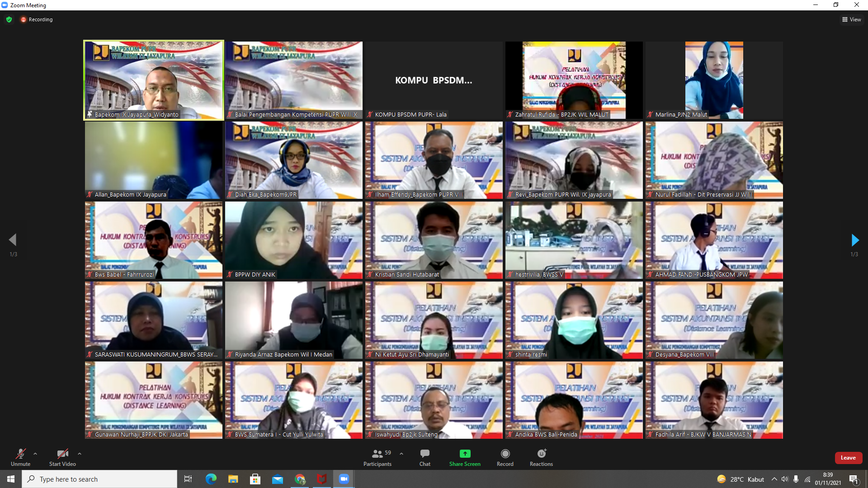The height and width of the screenshot is (488, 868).
Task: Click name label AHMAD FANDI-PUSBANGKOM JPW
Action: (x=701, y=275)
